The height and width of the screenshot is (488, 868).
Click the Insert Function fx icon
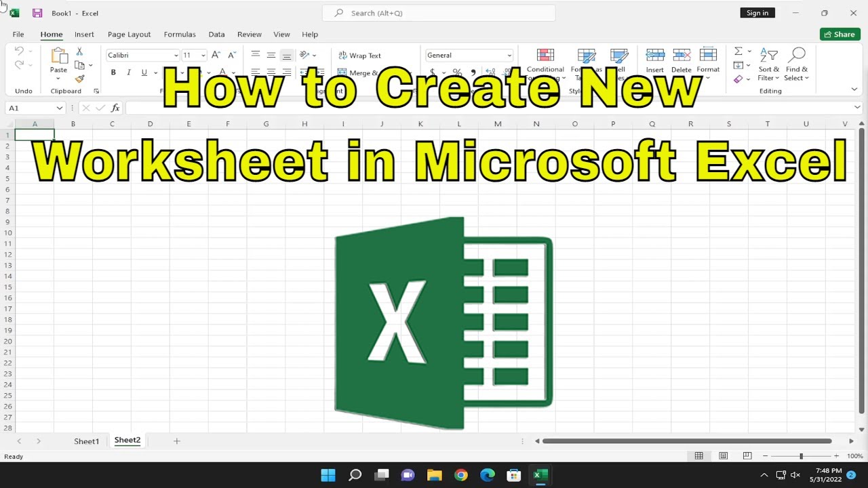click(x=115, y=108)
